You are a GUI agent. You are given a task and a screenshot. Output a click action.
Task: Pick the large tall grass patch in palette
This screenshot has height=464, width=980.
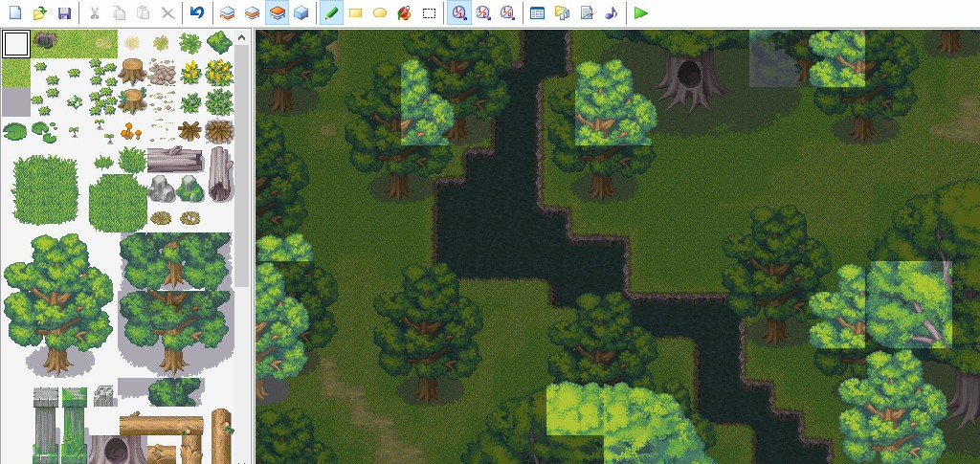(x=46, y=189)
